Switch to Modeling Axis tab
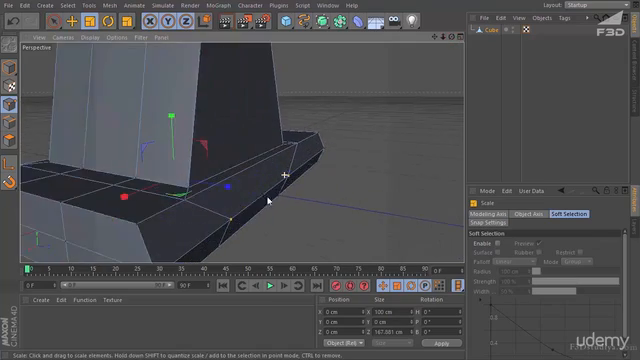The height and width of the screenshot is (360, 640). pyautogui.click(x=488, y=214)
